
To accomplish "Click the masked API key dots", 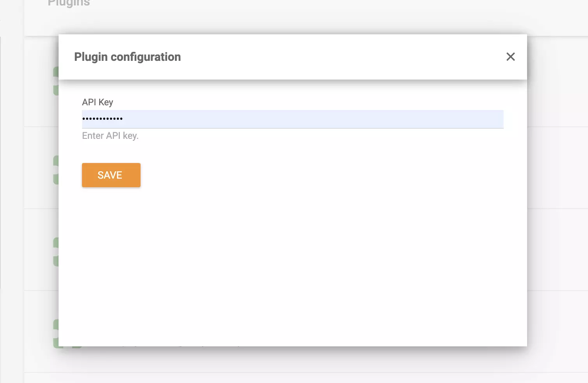I will coord(102,119).
